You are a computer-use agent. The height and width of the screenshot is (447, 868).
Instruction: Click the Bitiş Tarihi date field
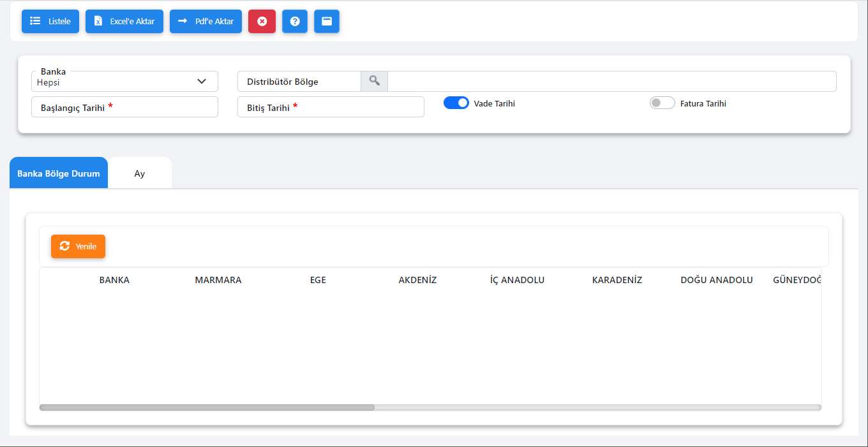tap(331, 107)
